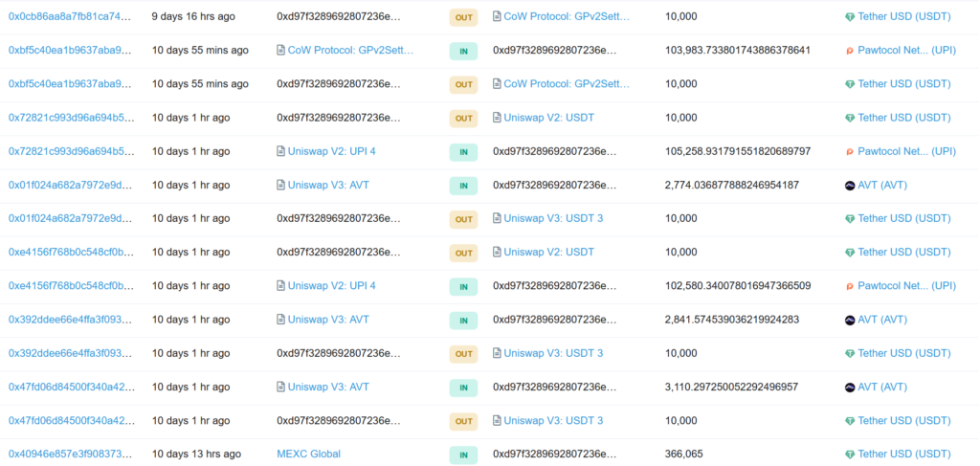Click IN badge in the 103,983.73 row
The width and height of the screenshot is (980, 466).
click(464, 52)
